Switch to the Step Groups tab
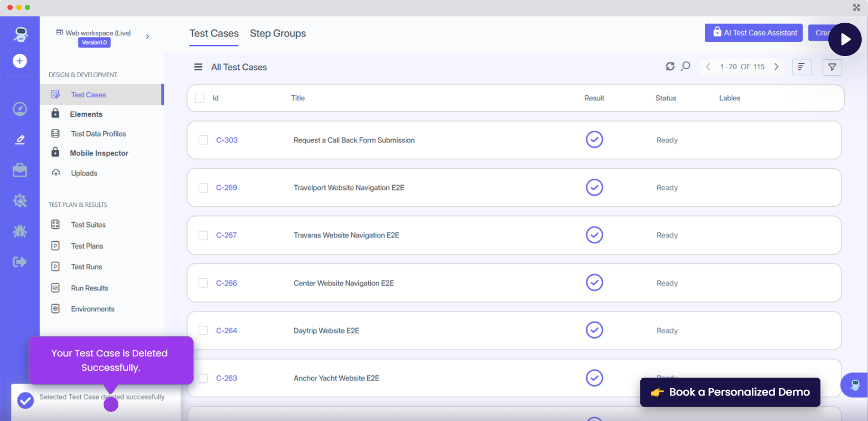 [278, 33]
